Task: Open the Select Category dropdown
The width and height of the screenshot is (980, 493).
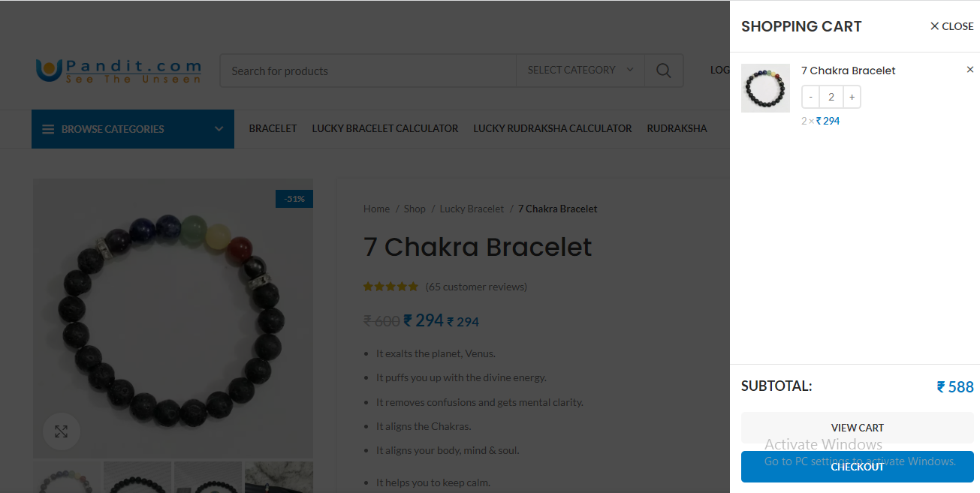Action: point(580,71)
